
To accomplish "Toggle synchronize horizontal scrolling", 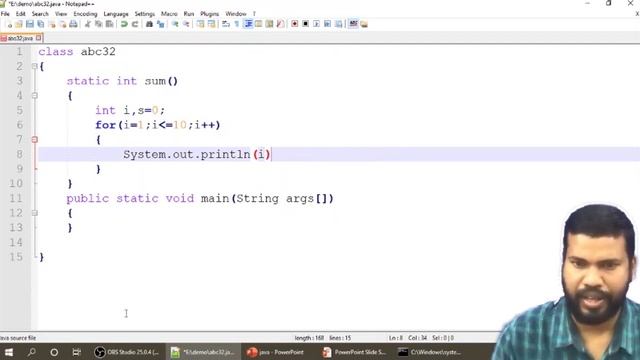I will pyautogui.click(x=211, y=24).
